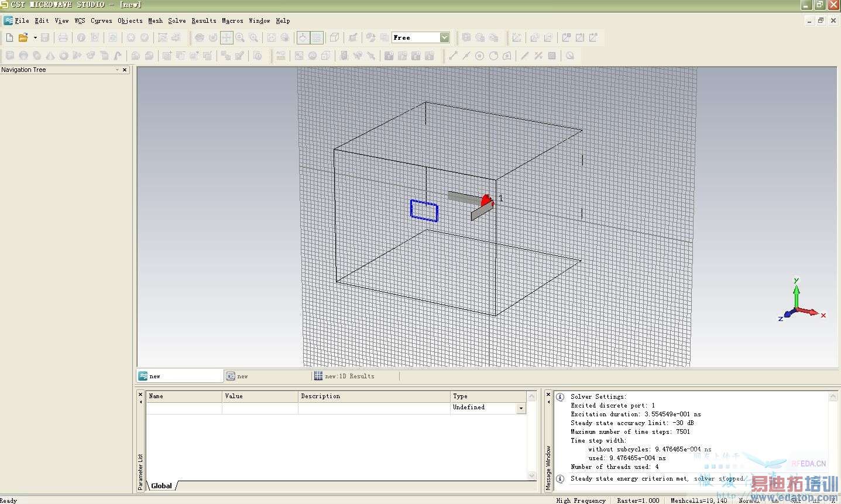
Task: Click 'Meshcells=19,140' in the status bar
Action: coord(699,500)
